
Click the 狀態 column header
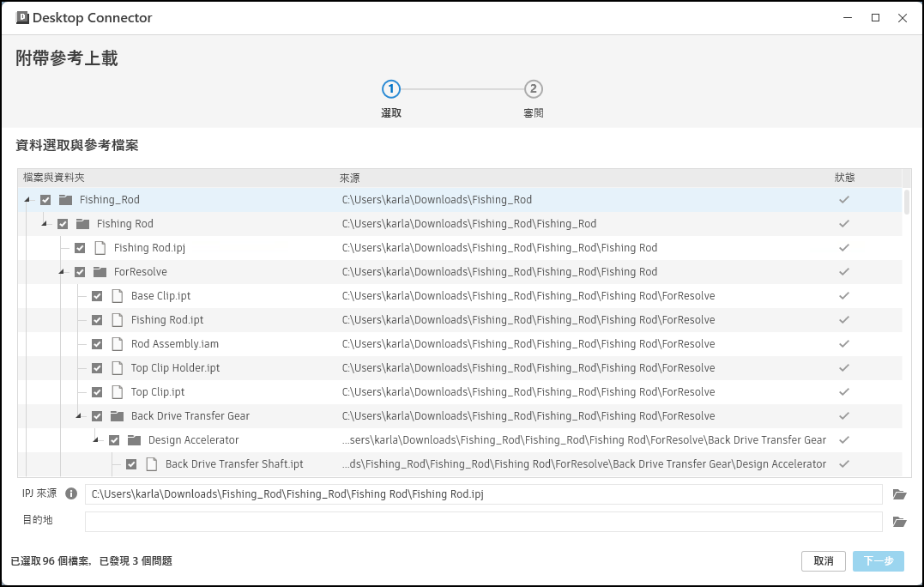(844, 178)
